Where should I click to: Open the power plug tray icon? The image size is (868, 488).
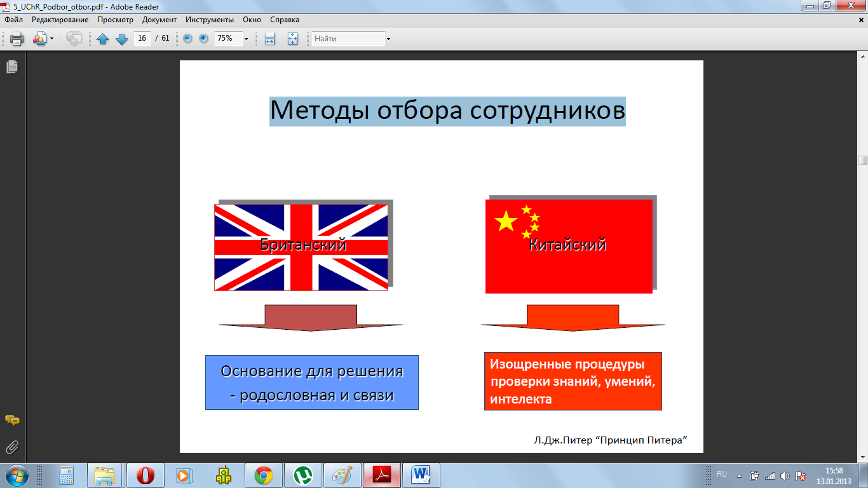coord(754,476)
